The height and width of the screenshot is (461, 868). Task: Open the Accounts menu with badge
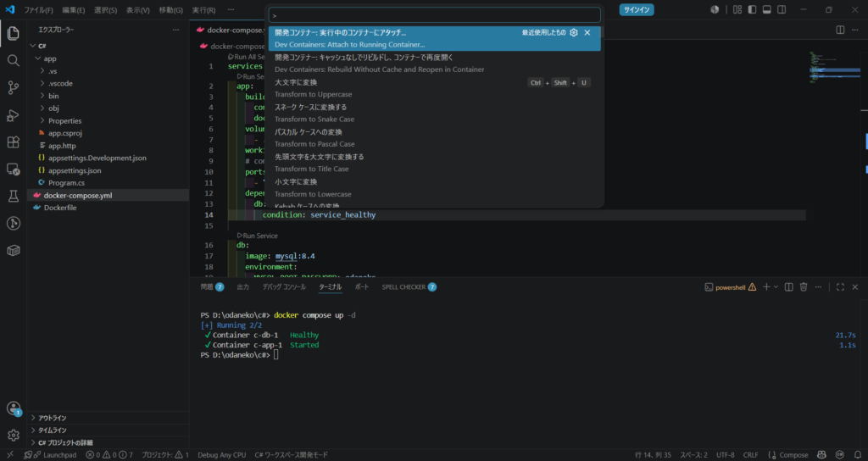click(14, 408)
